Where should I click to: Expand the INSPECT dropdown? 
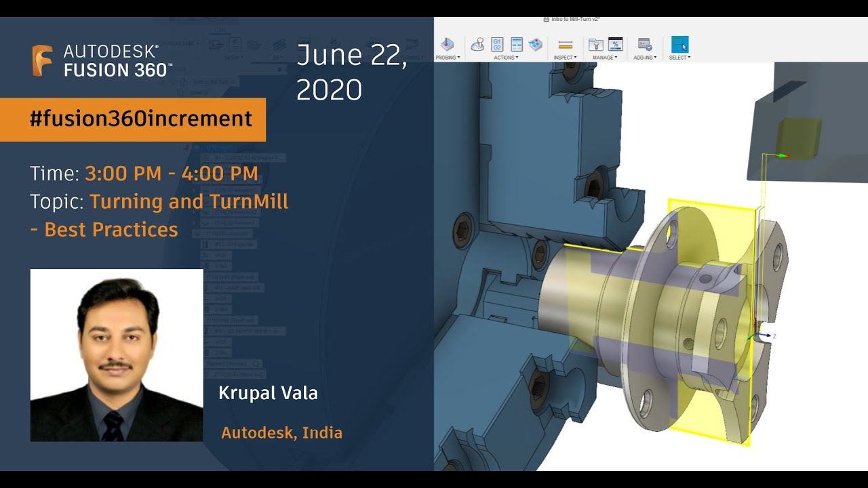click(565, 58)
